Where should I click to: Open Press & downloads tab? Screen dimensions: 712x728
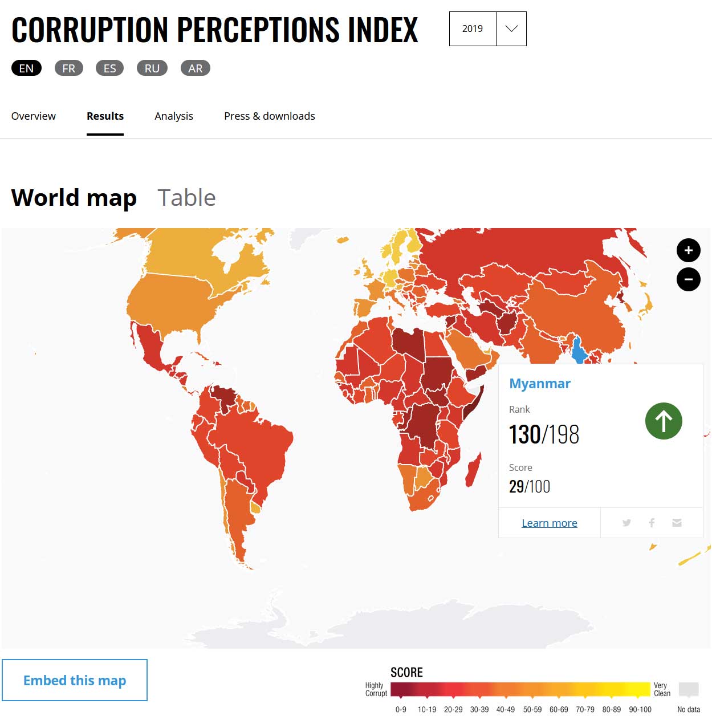270,116
